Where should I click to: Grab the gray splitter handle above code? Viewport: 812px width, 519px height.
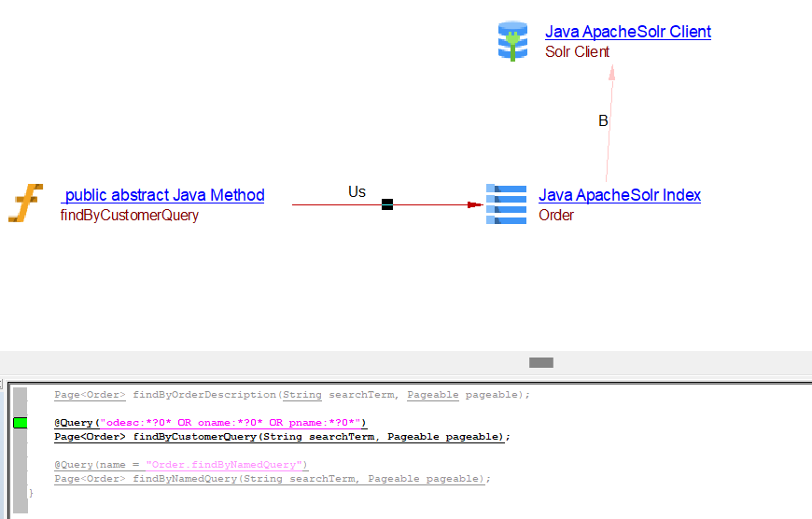click(540, 362)
